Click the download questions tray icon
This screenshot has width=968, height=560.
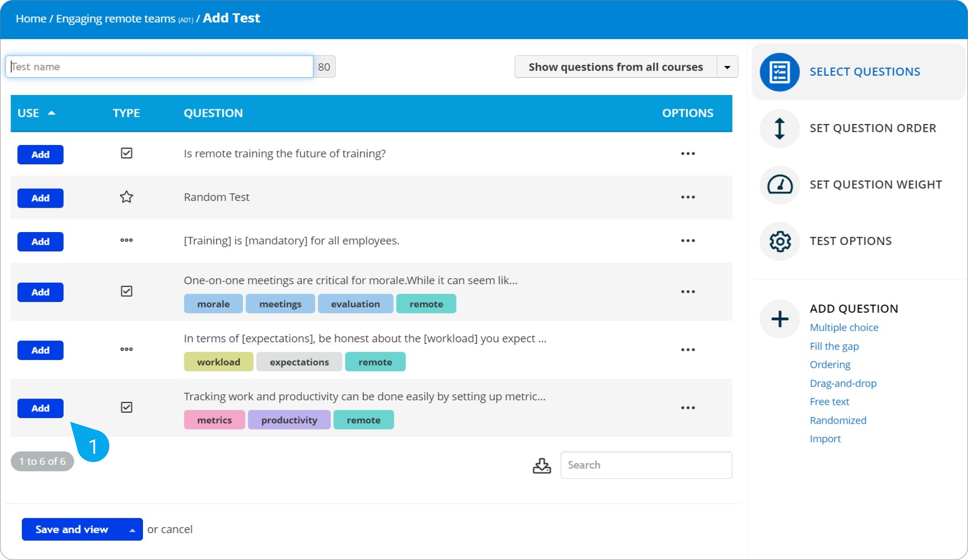542,465
